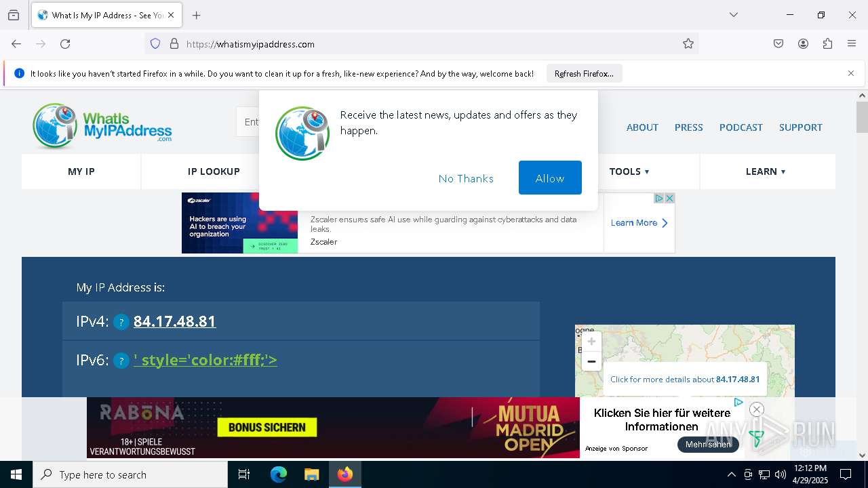This screenshot has width=868, height=488.
Task: Open Zscaler ad Learn More
Action: click(x=639, y=222)
